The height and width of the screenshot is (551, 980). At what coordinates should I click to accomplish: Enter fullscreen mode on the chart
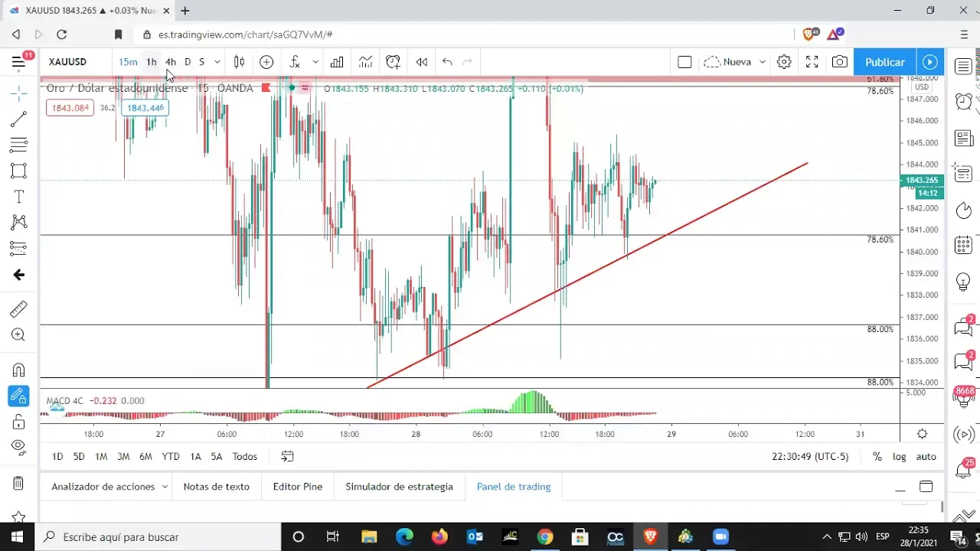pos(812,62)
